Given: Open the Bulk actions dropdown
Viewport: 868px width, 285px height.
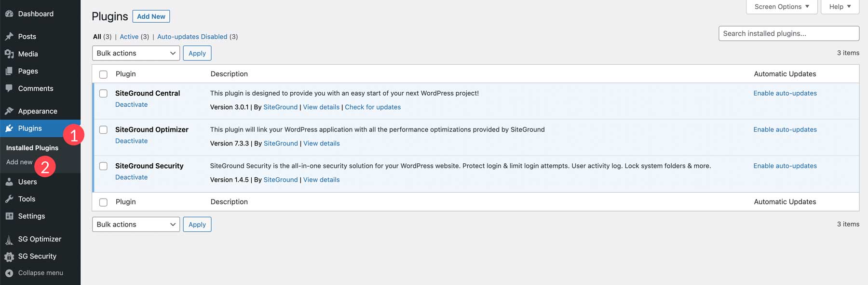Looking at the screenshot, I should click(136, 53).
